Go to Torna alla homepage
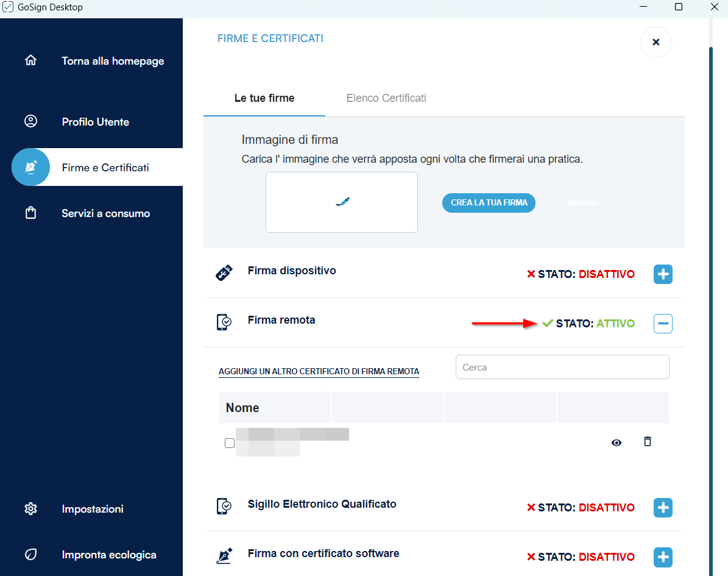Viewport: 728px width, 576px height. point(113,61)
